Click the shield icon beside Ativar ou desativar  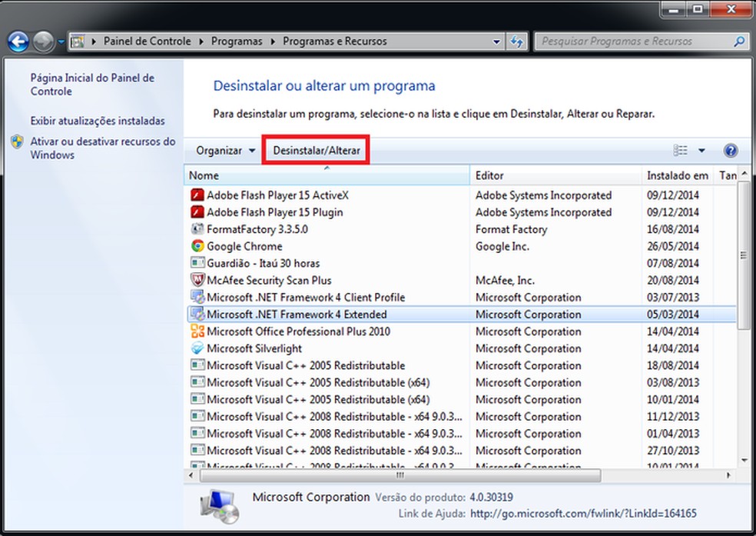coord(18,141)
